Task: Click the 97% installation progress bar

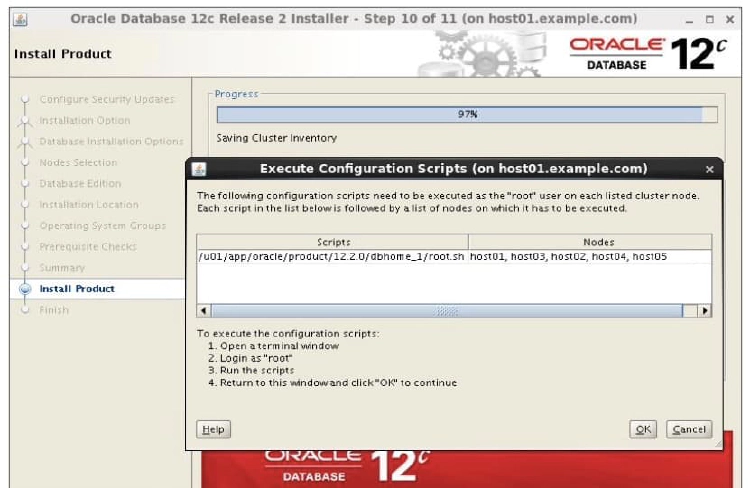Action: click(467, 114)
